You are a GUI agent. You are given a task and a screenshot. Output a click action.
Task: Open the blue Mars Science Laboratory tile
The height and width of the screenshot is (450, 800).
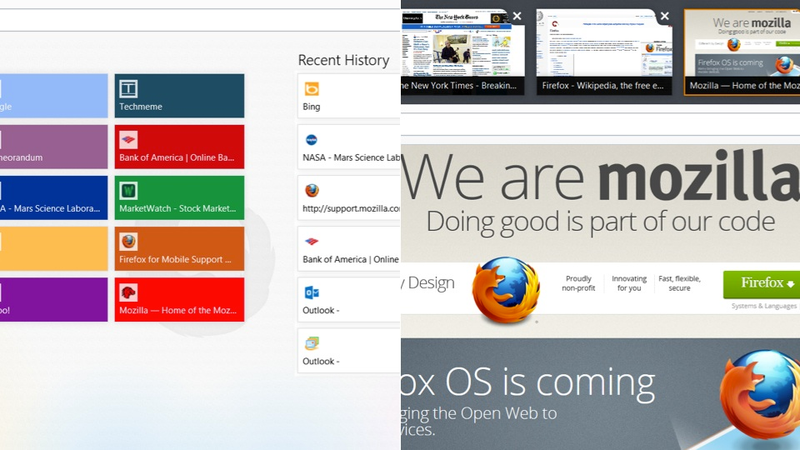point(54,198)
